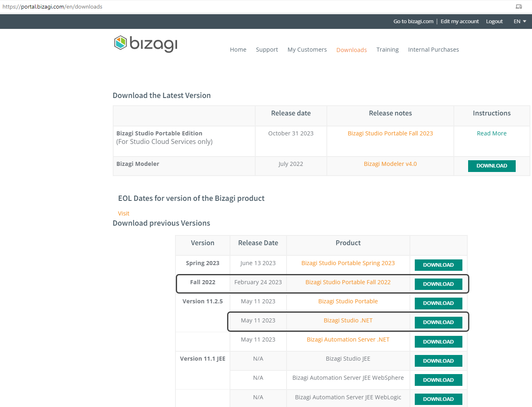Select the Downloads menu item
Image resolution: width=532 pixels, height=407 pixels.
352,50
